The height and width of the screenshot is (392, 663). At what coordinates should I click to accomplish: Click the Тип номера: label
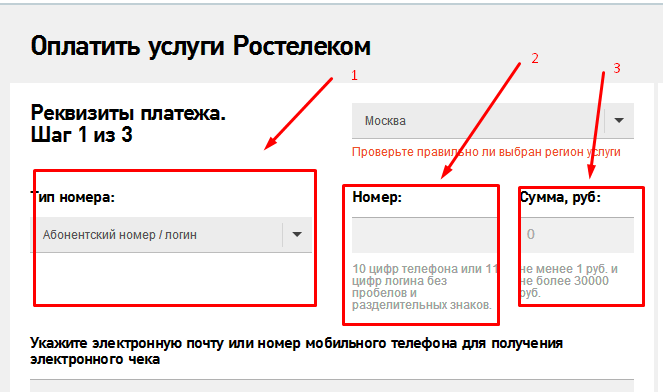pos(73,197)
